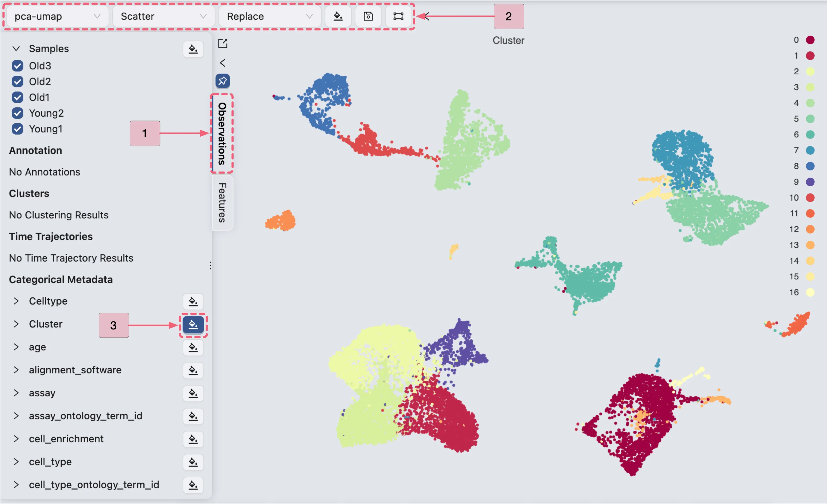The height and width of the screenshot is (504, 827).
Task: Collapse the sidebar with the left arrow
Action: click(223, 63)
